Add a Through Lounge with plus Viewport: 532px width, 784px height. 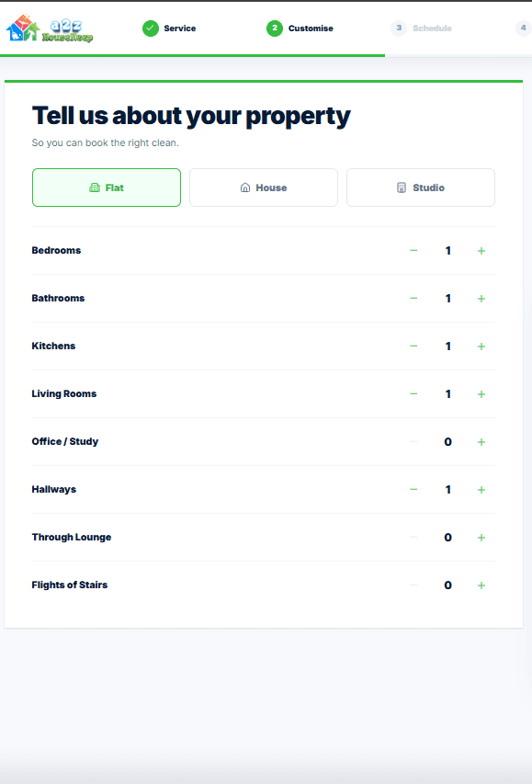(x=481, y=538)
